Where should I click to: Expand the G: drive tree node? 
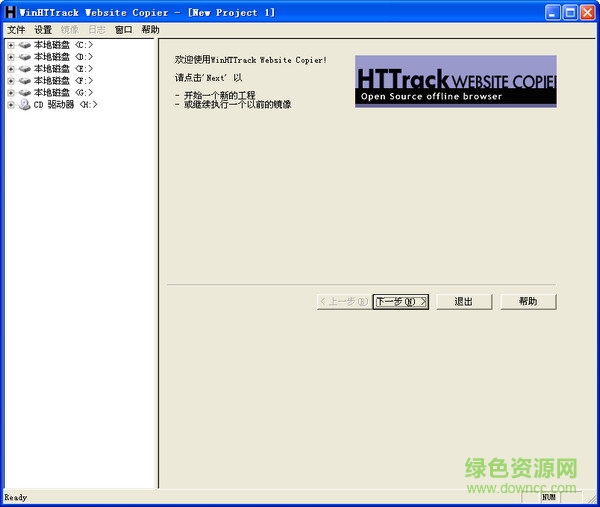point(11,93)
